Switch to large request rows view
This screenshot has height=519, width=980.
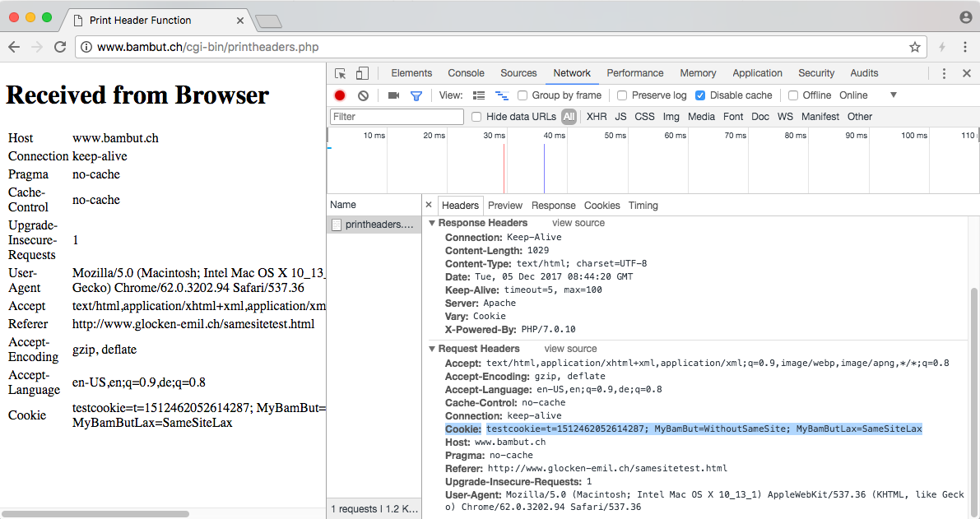click(x=479, y=95)
